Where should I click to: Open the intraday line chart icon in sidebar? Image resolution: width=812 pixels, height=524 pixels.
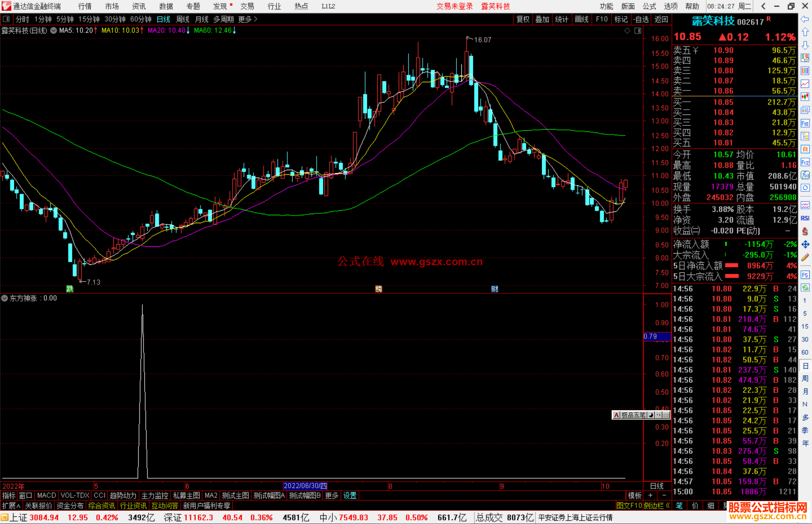click(x=805, y=84)
